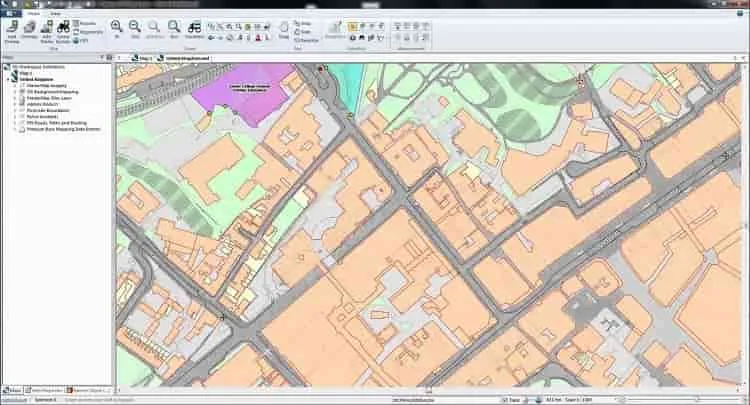Click the Add Overlay ribbon icon
The image size is (750, 405).
(x=12, y=32)
